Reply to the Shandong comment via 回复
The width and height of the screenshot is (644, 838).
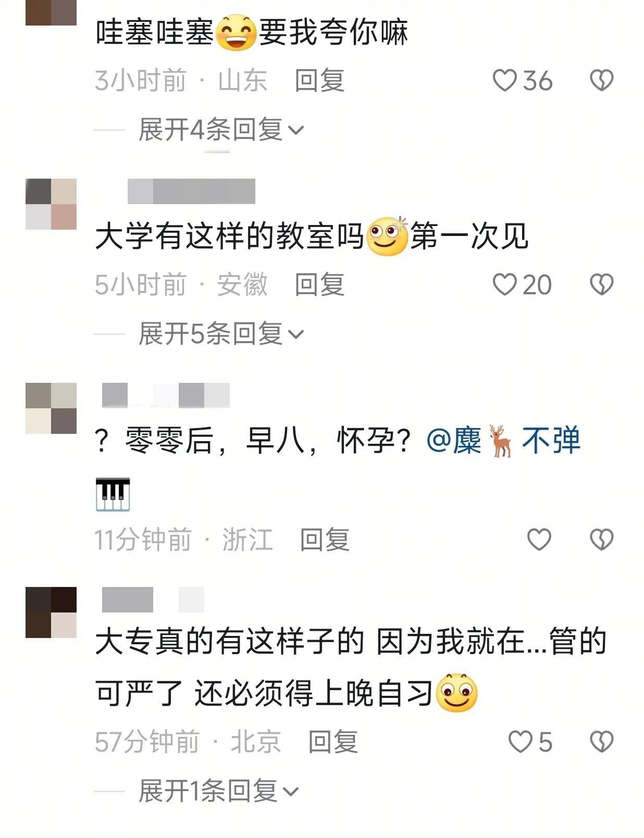coord(319,81)
